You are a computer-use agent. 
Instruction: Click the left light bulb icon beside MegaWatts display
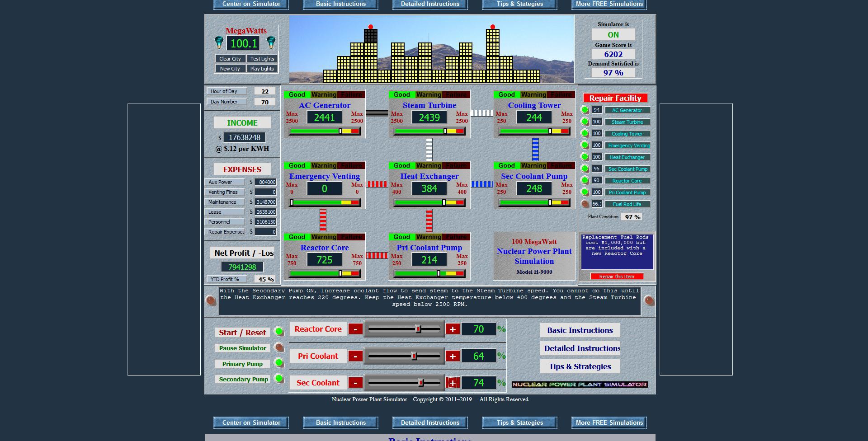[220, 42]
